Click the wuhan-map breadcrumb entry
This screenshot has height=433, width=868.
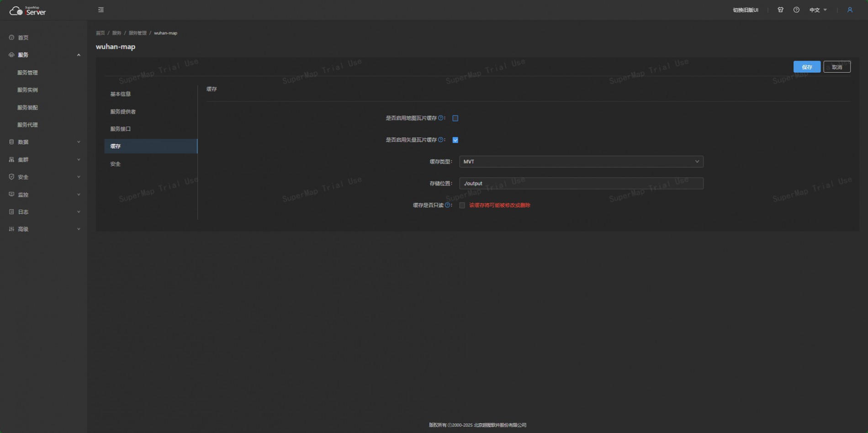click(165, 33)
